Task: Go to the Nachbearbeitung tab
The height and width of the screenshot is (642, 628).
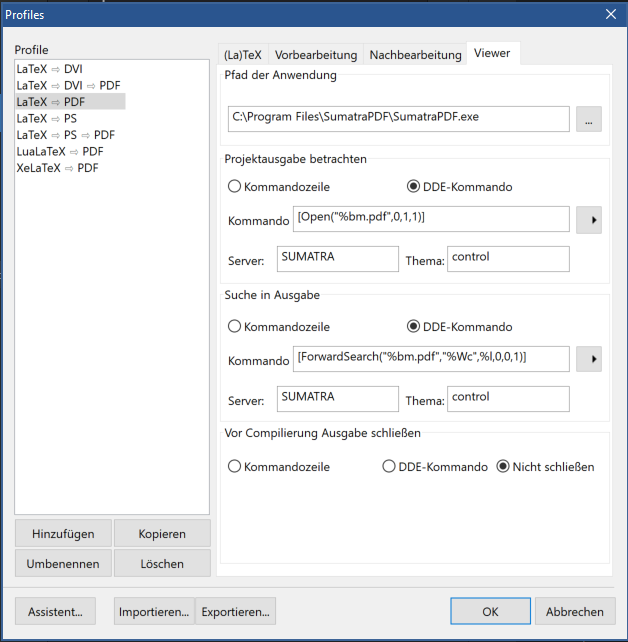Action: click(414, 55)
